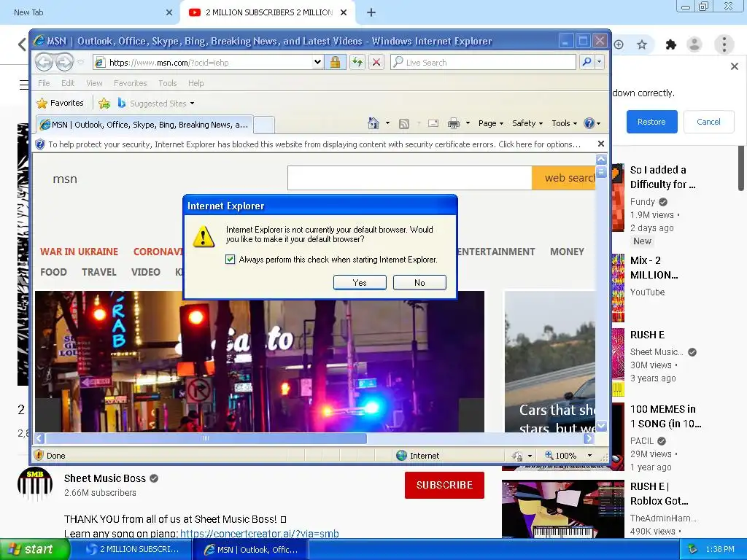
Task: Bookmark page with Chrome star icon
Action: [x=642, y=44]
